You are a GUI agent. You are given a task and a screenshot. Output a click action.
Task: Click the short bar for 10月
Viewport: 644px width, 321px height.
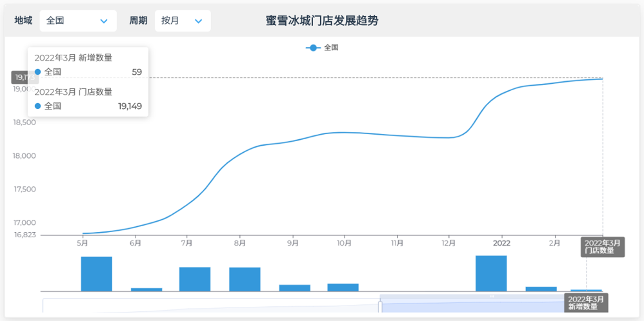[343, 287]
